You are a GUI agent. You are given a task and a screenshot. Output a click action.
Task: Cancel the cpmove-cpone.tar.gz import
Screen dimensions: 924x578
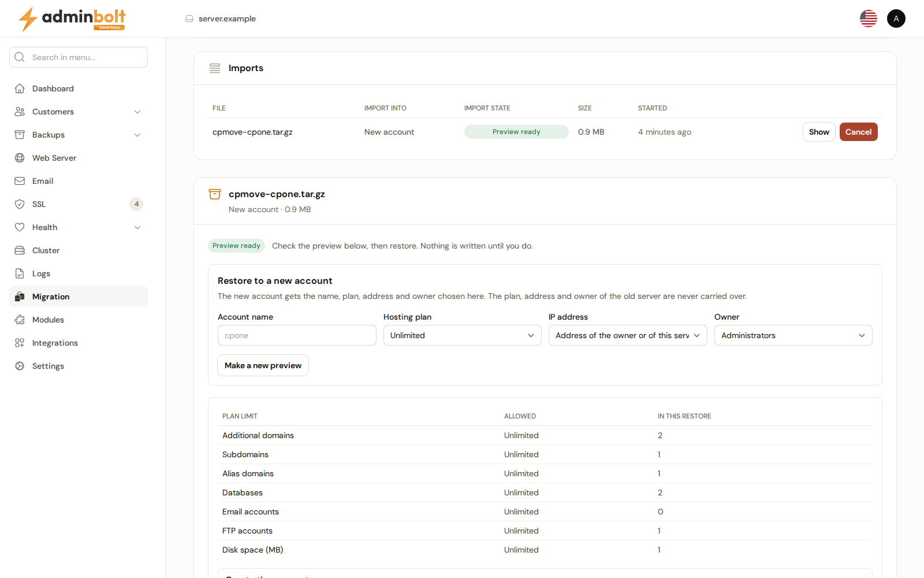point(858,132)
